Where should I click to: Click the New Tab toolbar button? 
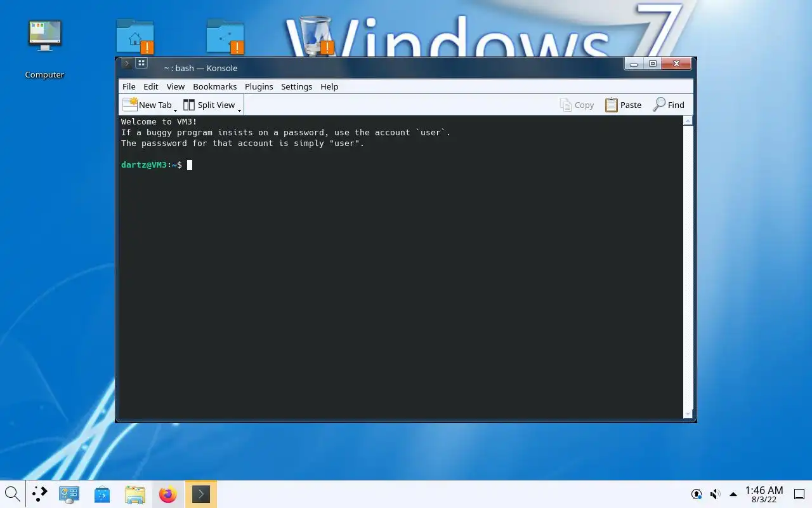pos(147,105)
